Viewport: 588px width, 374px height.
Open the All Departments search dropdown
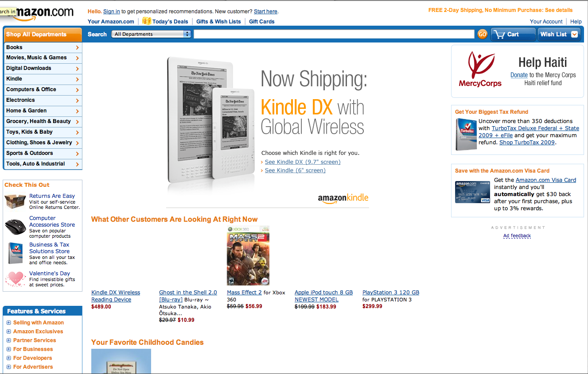pos(151,34)
